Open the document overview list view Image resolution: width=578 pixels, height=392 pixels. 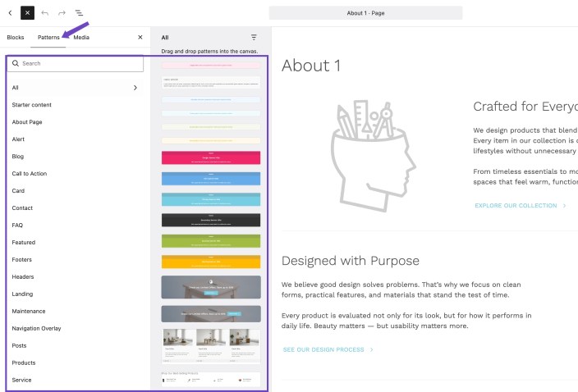coord(79,13)
